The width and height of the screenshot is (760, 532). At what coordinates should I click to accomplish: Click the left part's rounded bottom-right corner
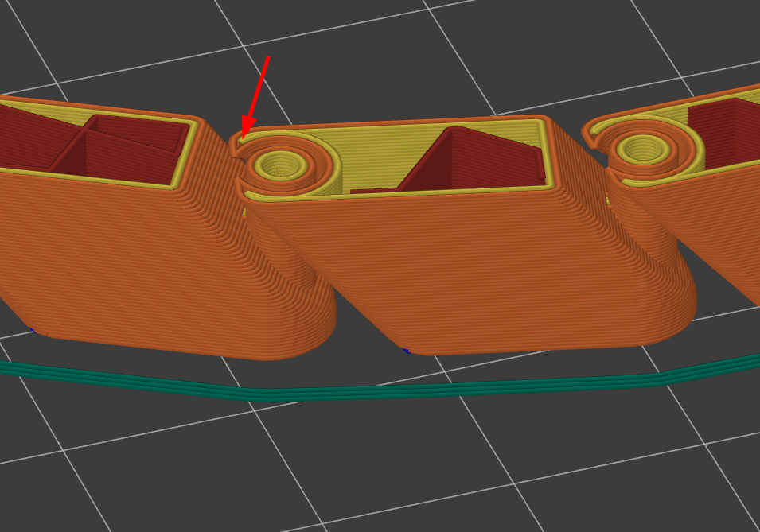(x=314, y=334)
